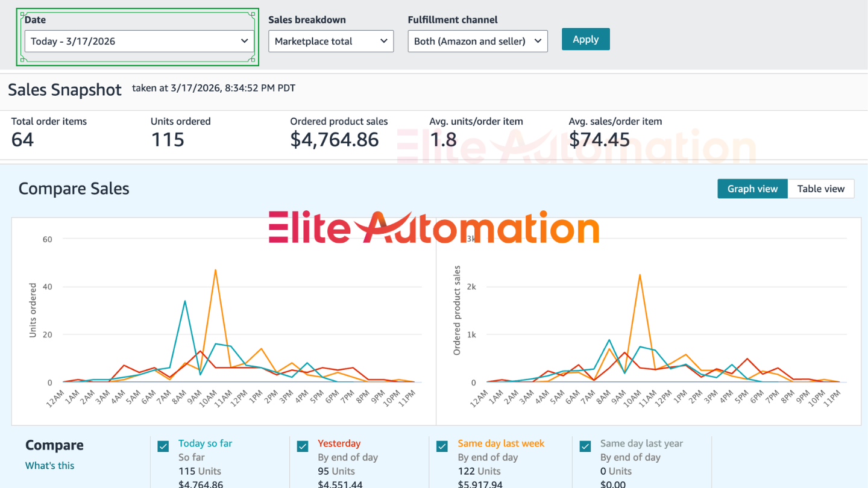Open the What's this link
This screenshot has width=868, height=488.
tap(49, 465)
